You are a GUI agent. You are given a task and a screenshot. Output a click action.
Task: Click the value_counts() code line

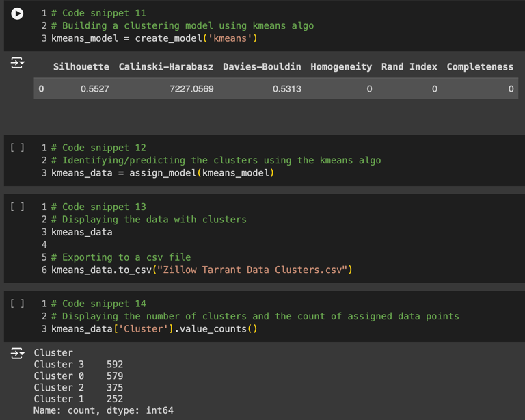click(154, 329)
